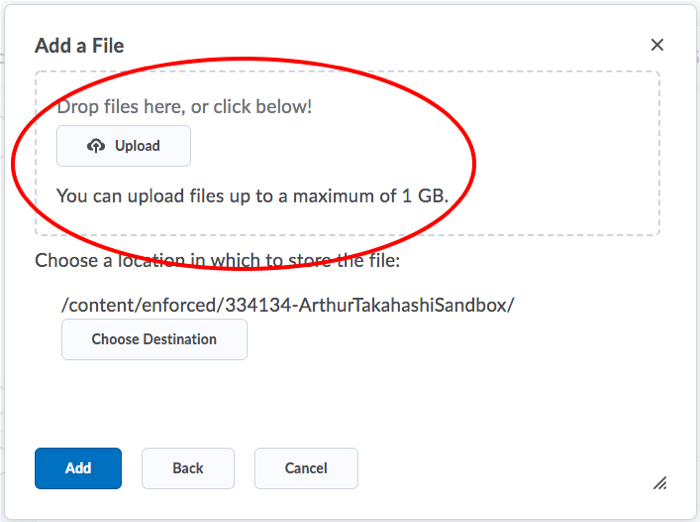This screenshot has height=522, width=700.
Task: Confirm with the blue Add button
Action: pos(78,468)
